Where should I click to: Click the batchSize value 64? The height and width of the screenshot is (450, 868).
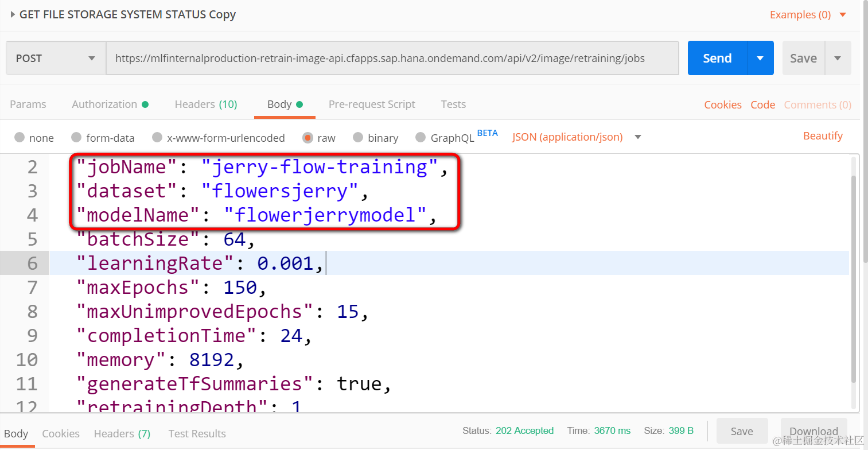click(x=235, y=239)
